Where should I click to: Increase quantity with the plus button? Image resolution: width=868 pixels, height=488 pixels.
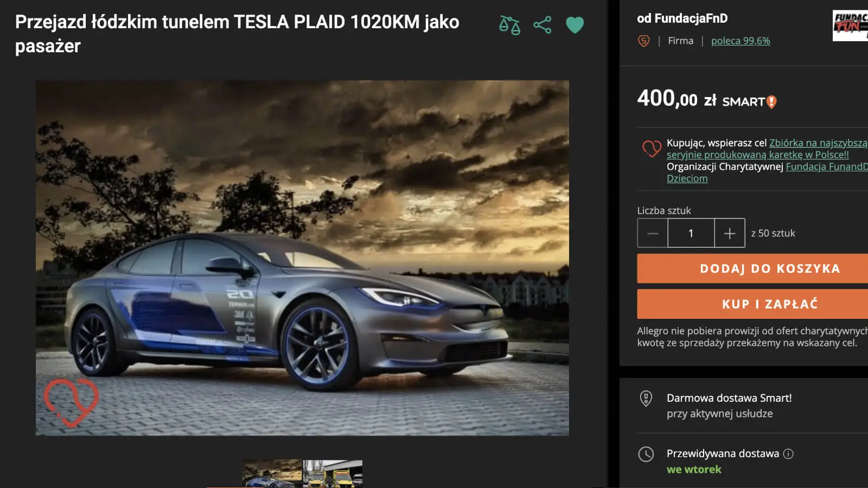(x=730, y=233)
